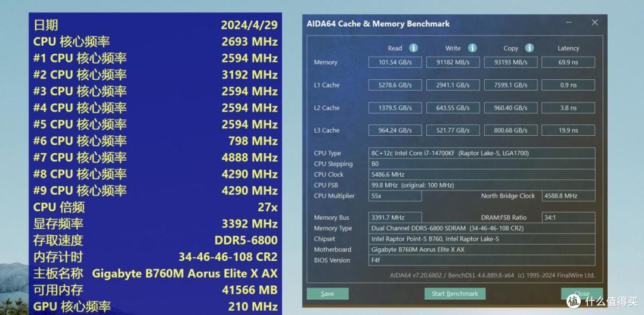This screenshot has width=644, height=315.
Task: Click L3 Cache Copy 800.68 GB/s value
Action: (511, 130)
